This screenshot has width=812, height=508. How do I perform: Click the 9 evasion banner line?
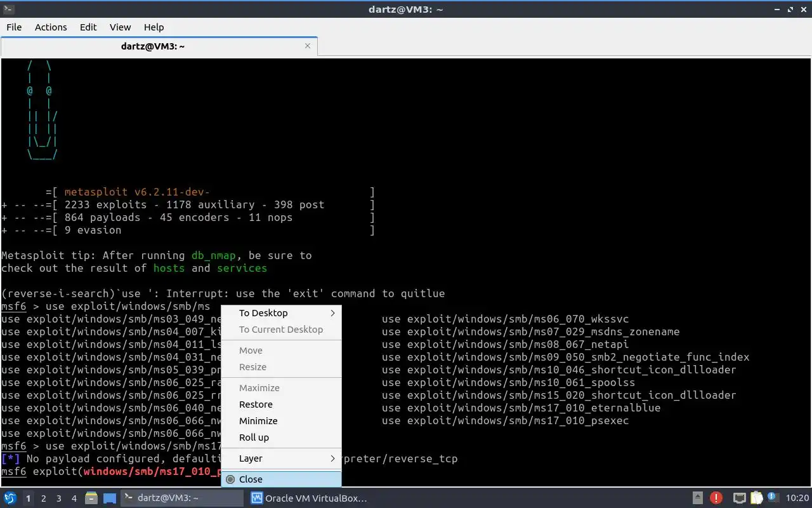[x=188, y=231]
